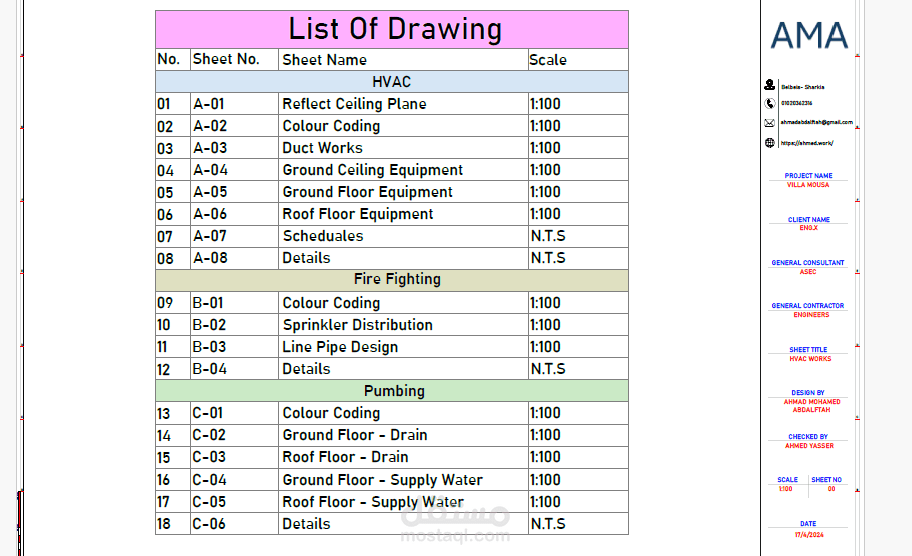The height and width of the screenshot is (556, 912).
Task: Click the Sprinkler Distribution sheet name
Action: click(358, 325)
